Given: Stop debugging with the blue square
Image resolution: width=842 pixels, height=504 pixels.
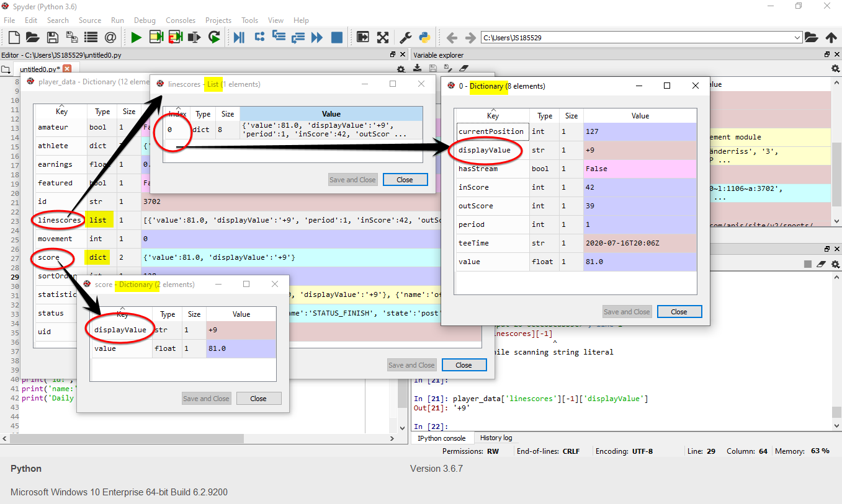Looking at the screenshot, I should [x=337, y=37].
